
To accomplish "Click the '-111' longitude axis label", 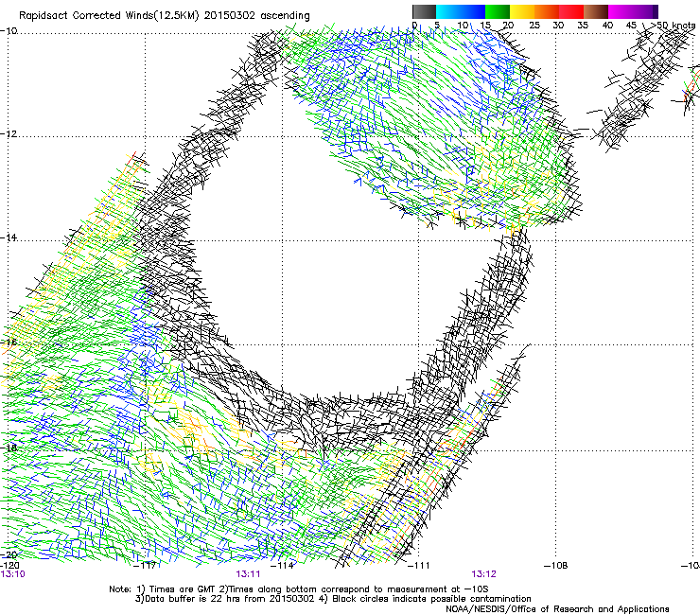I will tap(419, 566).
